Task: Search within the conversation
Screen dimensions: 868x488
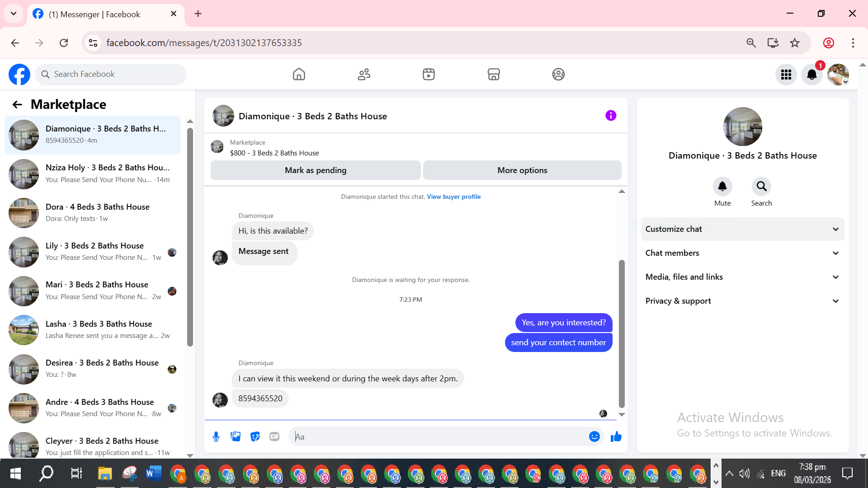Action: (761, 187)
